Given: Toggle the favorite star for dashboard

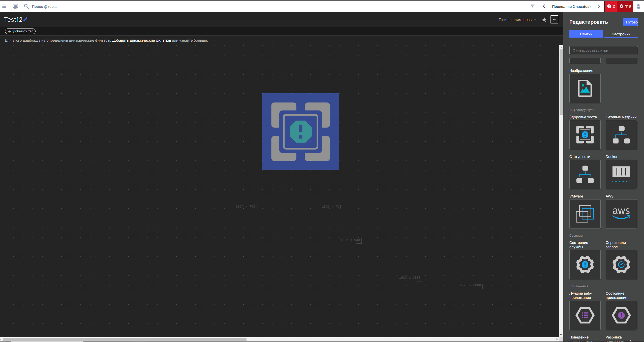Looking at the screenshot, I should (544, 20).
